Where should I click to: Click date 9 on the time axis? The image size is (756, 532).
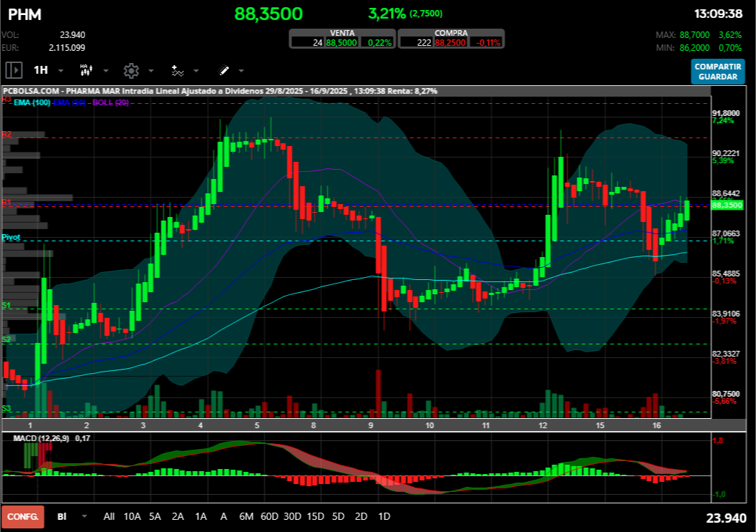point(371,425)
